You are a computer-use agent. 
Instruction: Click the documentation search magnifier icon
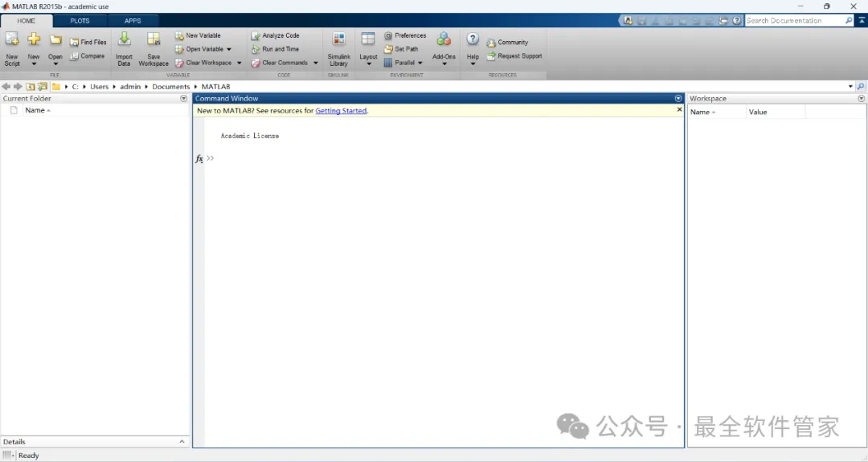pos(849,20)
